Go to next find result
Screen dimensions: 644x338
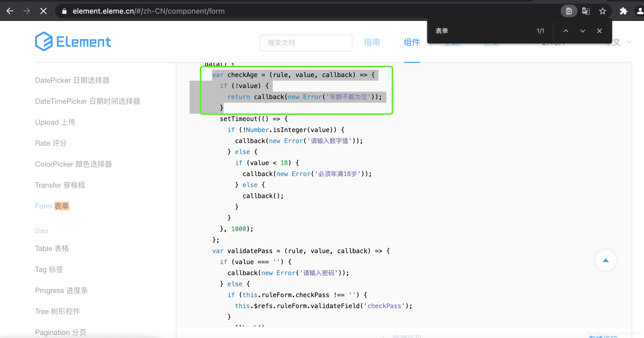click(x=582, y=31)
